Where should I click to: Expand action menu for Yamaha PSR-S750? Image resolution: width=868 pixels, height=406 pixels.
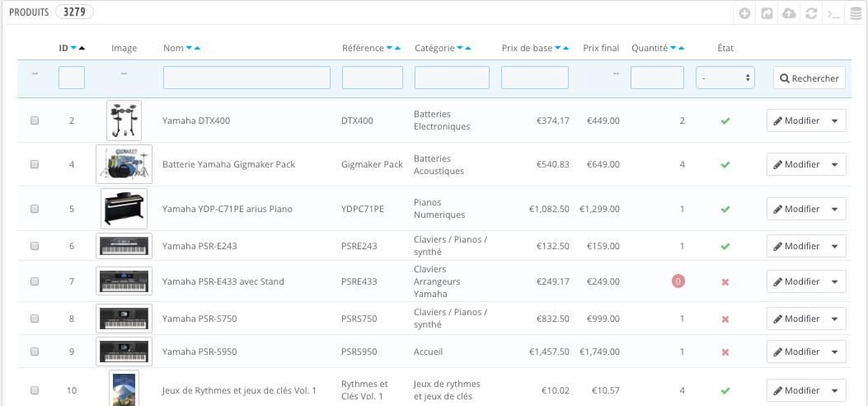pyautogui.click(x=835, y=319)
